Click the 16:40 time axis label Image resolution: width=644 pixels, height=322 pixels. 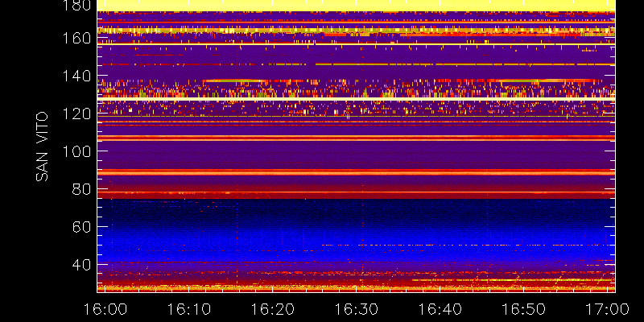coord(440,309)
